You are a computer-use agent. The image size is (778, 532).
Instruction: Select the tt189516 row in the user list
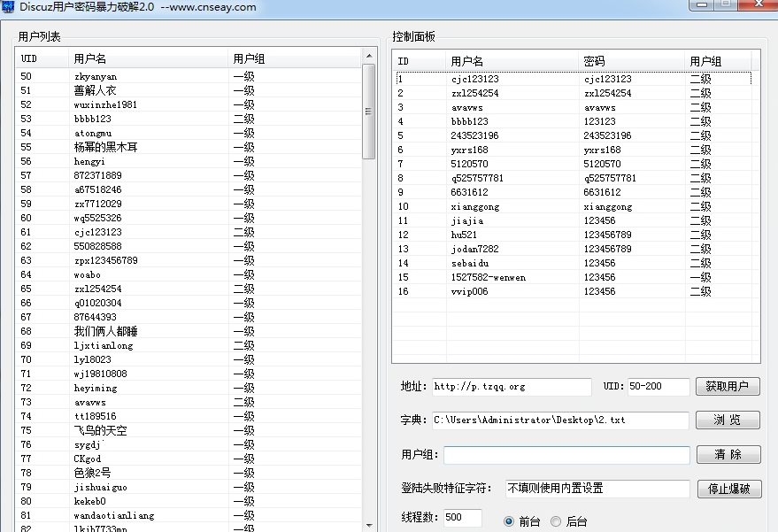[x=189, y=416]
